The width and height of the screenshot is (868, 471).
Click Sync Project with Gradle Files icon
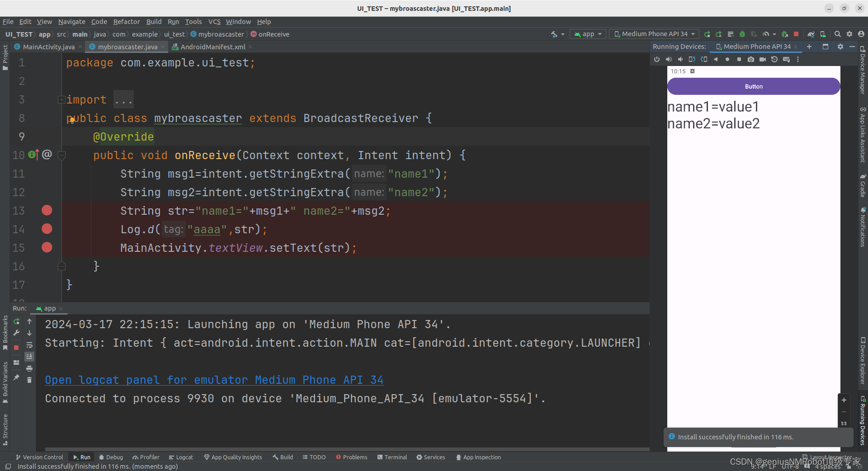coord(811,34)
